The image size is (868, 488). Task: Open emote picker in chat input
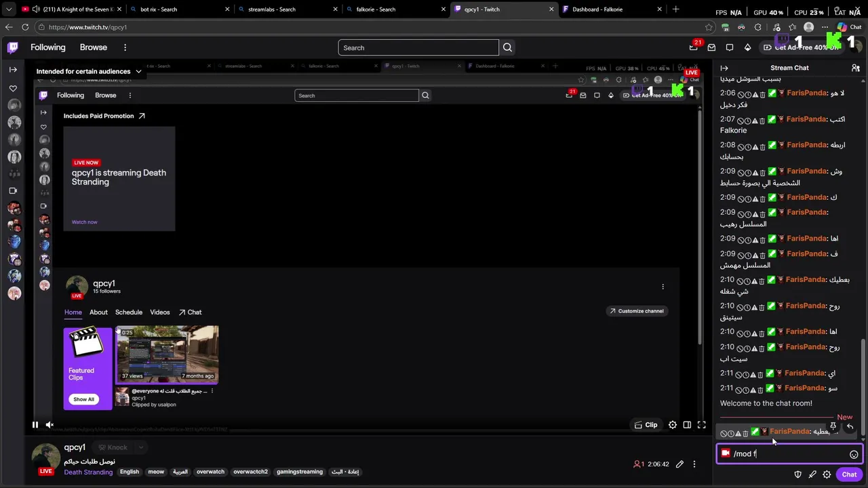click(854, 454)
